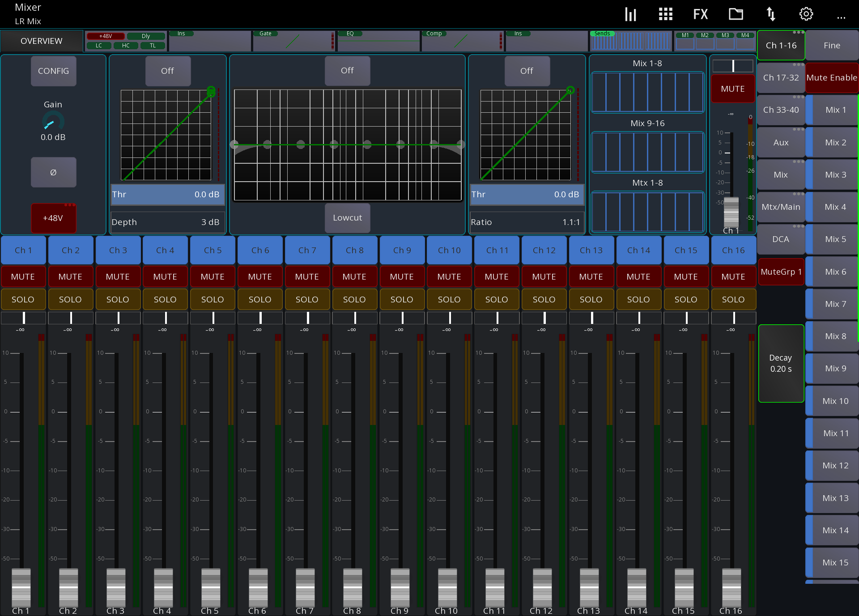This screenshot has width=859, height=616.
Task: Open the meters view
Action: pos(630,14)
